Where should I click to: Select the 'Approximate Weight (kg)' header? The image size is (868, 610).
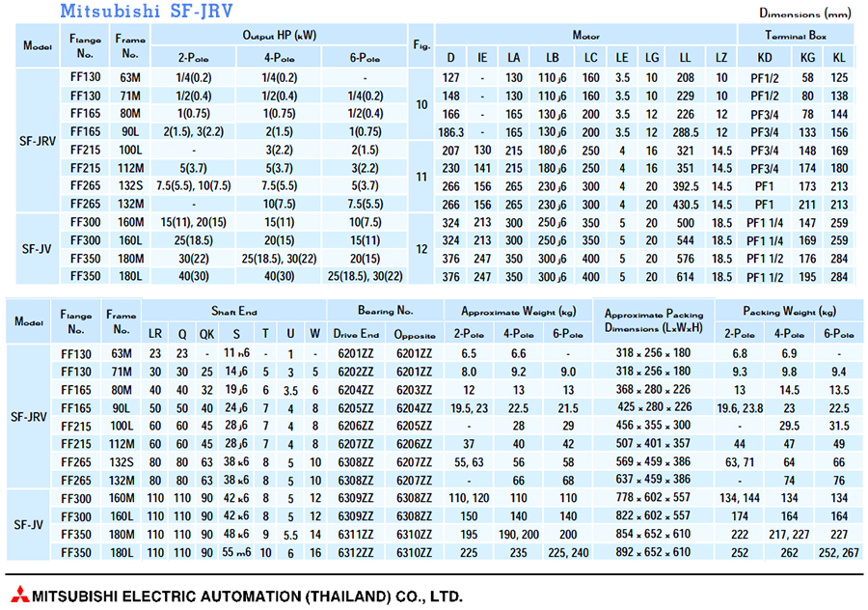(x=520, y=312)
